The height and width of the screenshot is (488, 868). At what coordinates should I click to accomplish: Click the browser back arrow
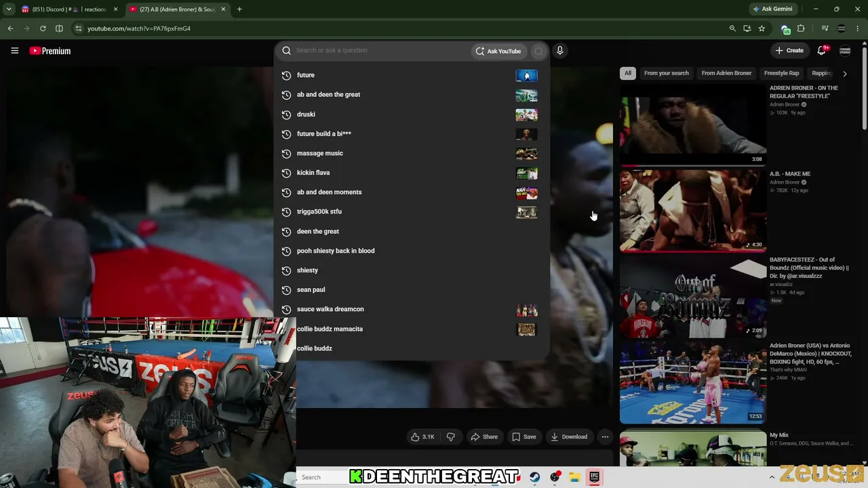[x=10, y=28]
